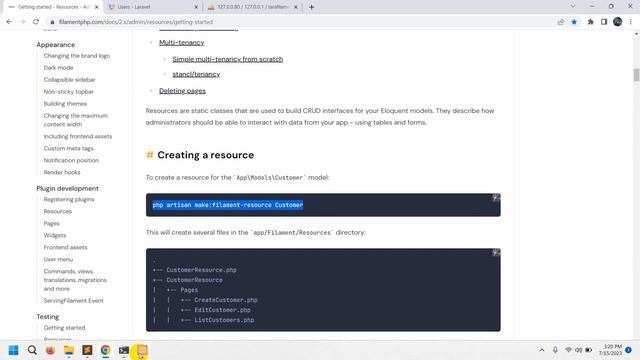Open the Windows Start menu
Image resolution: width=640 pixels, height=360 pixels.
click(x=13, y=350)
